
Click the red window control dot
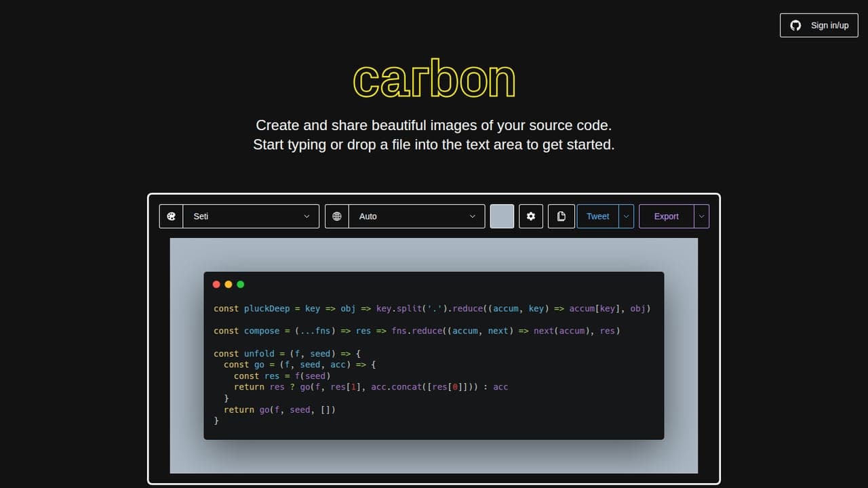point(216,285)
